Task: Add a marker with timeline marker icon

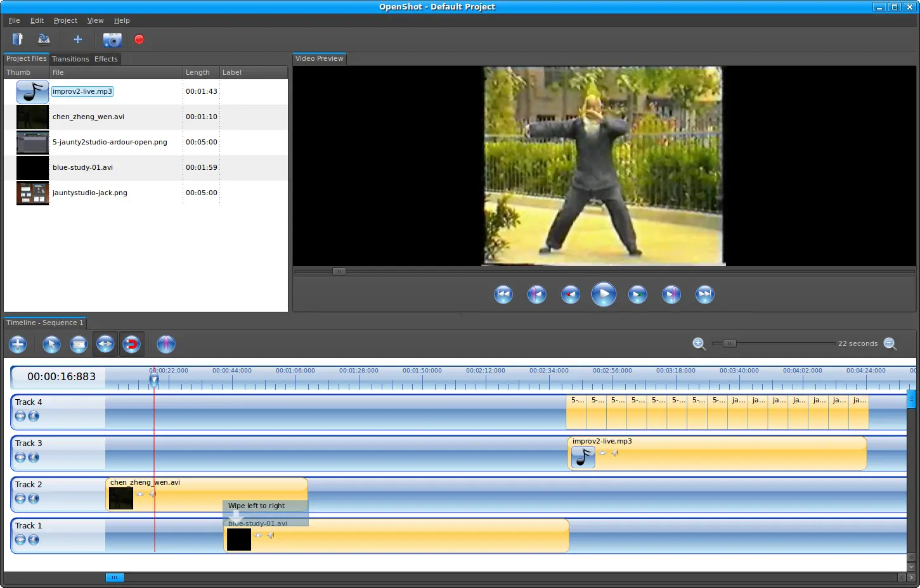Action: pos(165,344)
